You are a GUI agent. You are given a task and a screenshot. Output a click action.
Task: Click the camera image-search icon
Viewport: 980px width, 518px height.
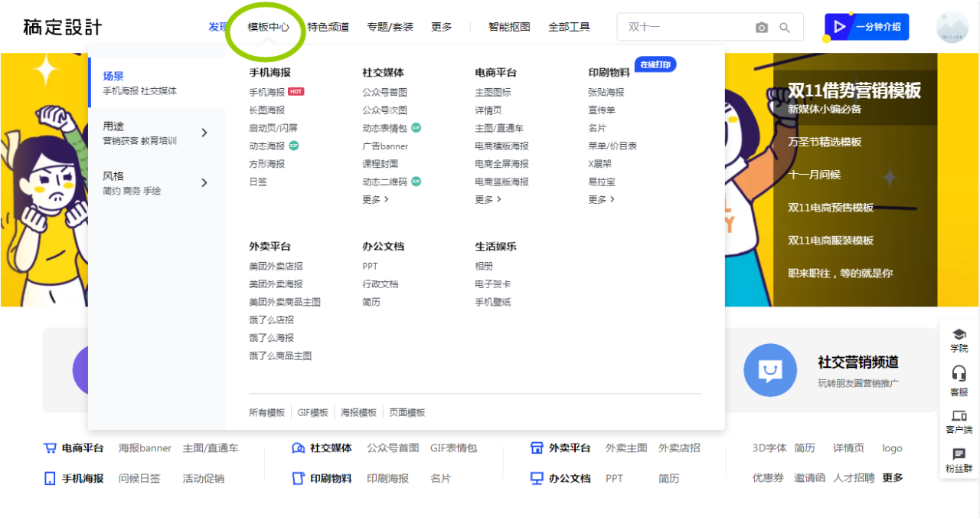click(x=761, y=28)
